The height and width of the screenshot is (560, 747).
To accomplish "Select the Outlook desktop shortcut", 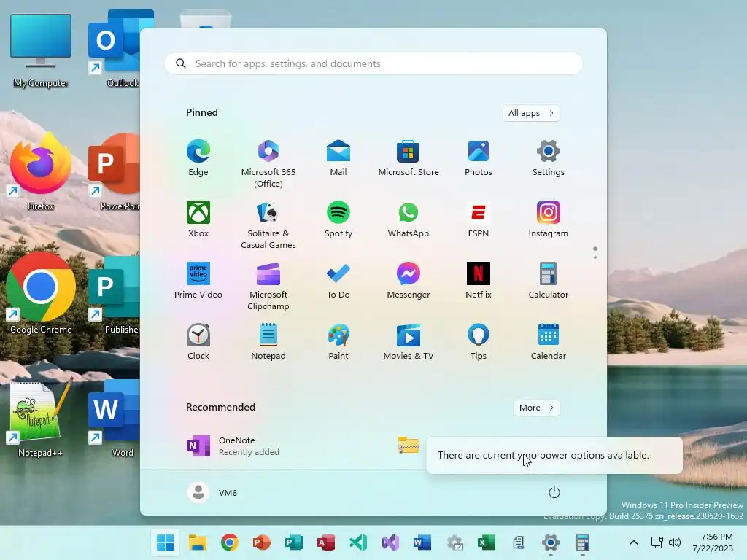I will click(x=115, y=50).
